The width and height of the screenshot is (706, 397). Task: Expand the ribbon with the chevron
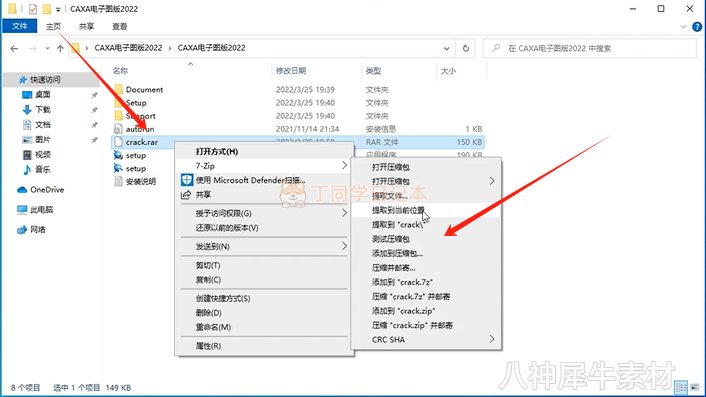click(x=683, y=27)
